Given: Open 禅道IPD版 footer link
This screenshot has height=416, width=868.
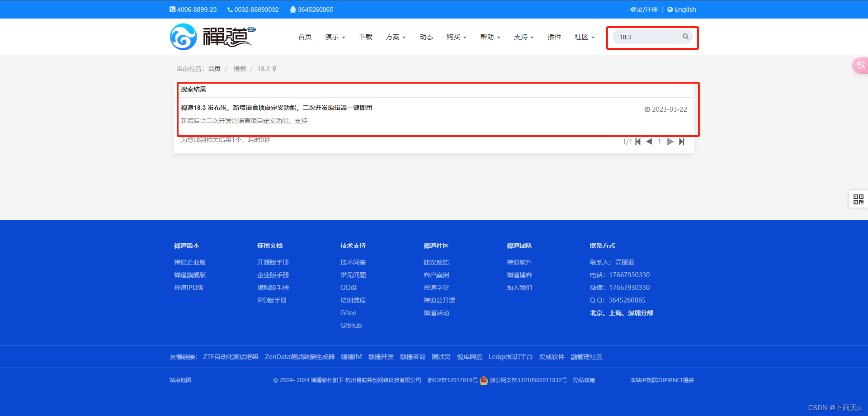Looking at the screenshot, I should click(189, 288).
